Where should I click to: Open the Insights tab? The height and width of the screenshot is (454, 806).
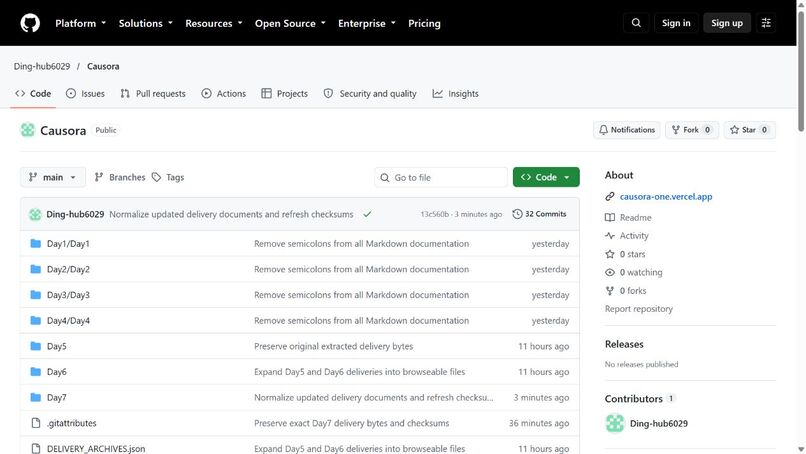[455, 94]
